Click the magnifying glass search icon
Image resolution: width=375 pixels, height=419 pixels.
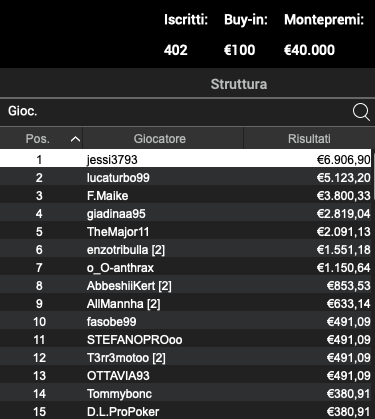(361, 112)
